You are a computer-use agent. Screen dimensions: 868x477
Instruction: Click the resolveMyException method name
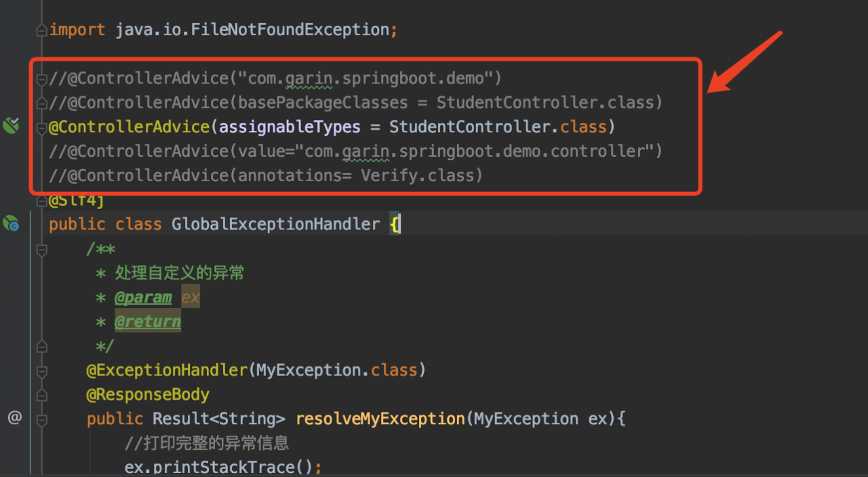point(380,419)
